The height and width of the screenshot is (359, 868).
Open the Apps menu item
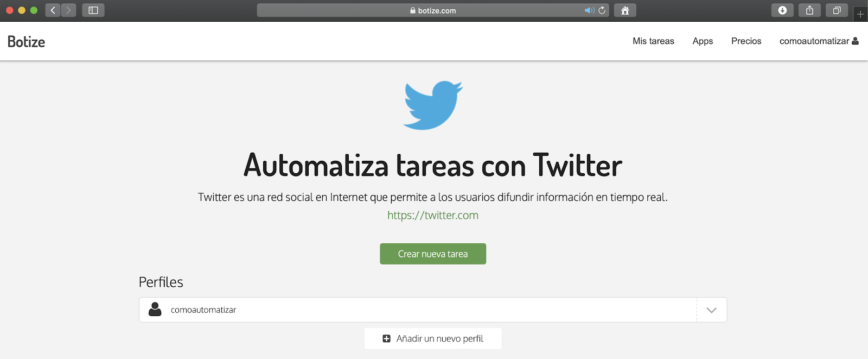[703, 41]
